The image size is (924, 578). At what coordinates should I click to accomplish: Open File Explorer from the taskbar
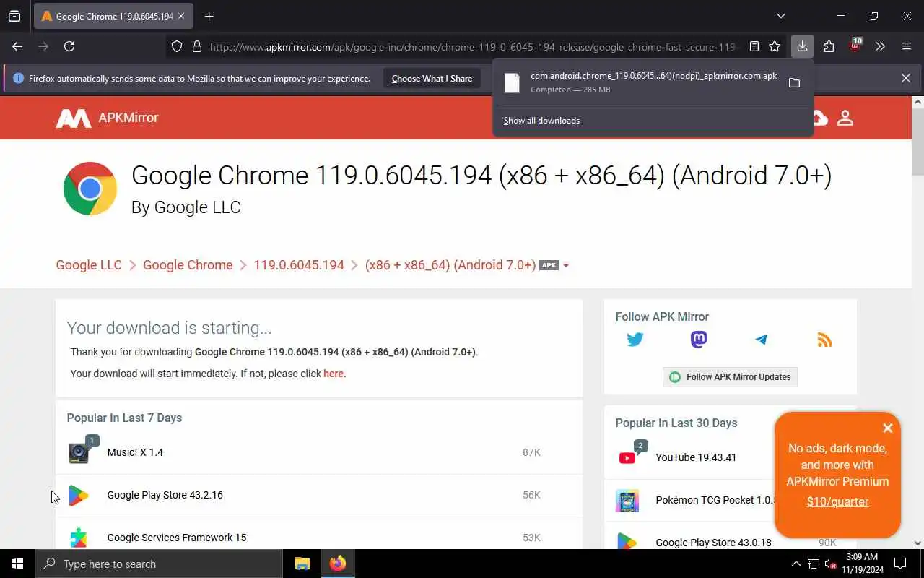[x=302, y=564]
